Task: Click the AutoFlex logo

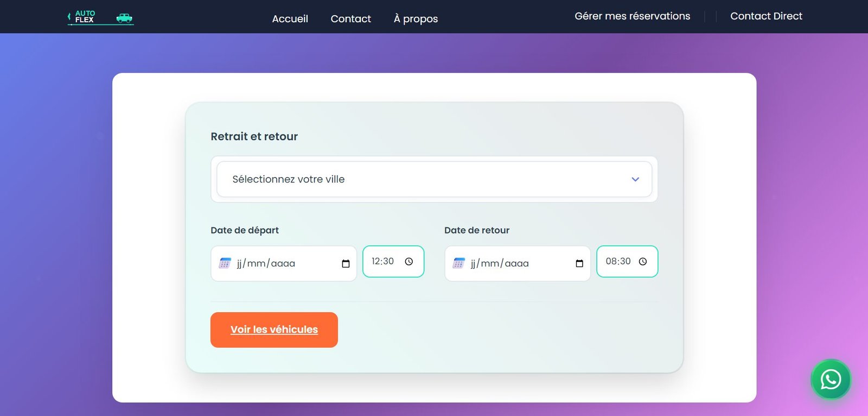Action: 100,17
